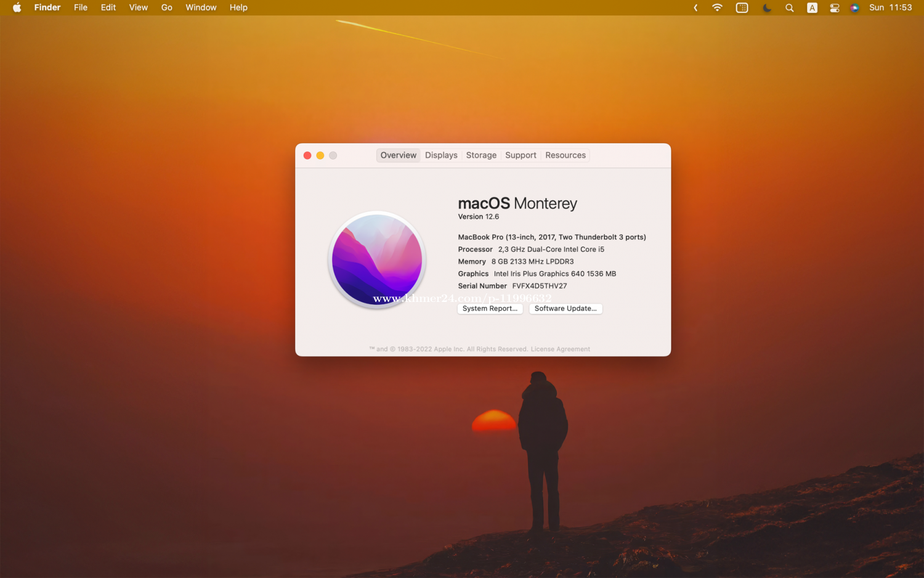Open the File menu
The width and height of the screenshot is (924, 578).
tap(81, 7)
